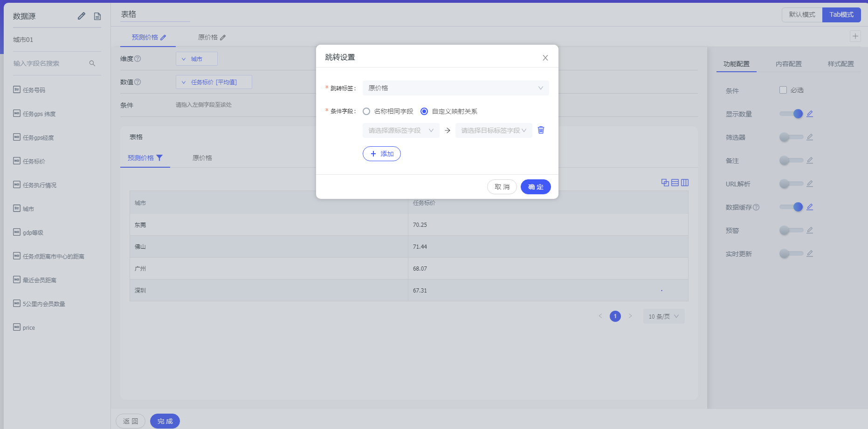Click the 输入字段名搜索 input field
Screen dimensions: 868x429
pos(49,63)
